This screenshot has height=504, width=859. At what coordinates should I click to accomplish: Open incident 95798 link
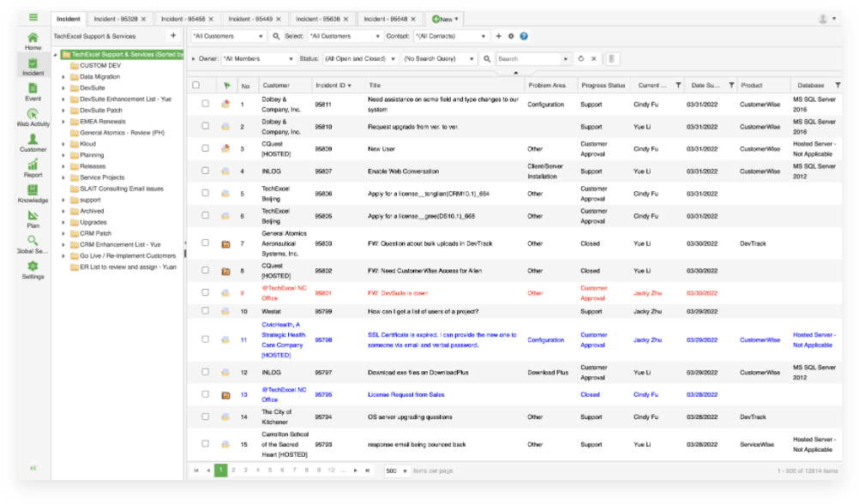pyautogui.click(x=323, y=339)
